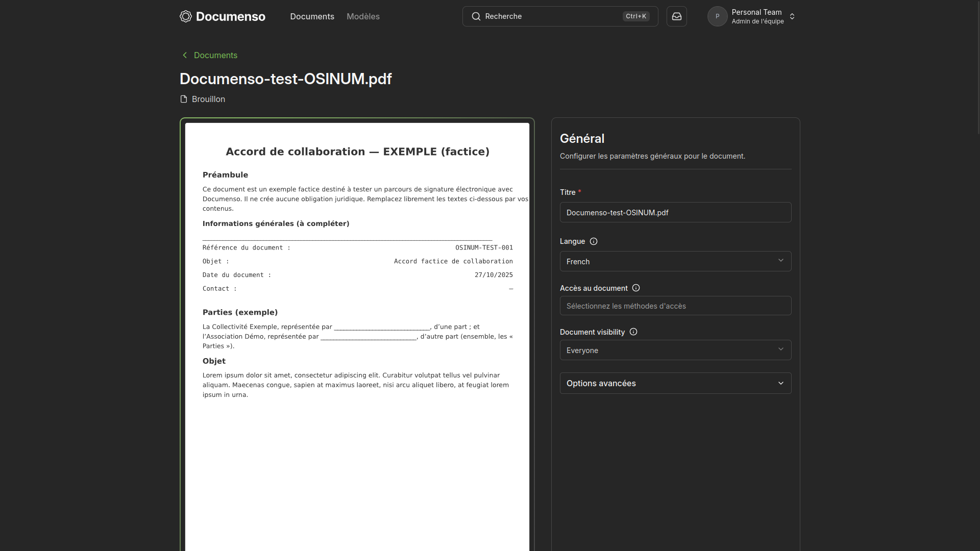This screenshot has height=551, width=980.
Task: Click the Recherche search box
Action: click(551, 16)
